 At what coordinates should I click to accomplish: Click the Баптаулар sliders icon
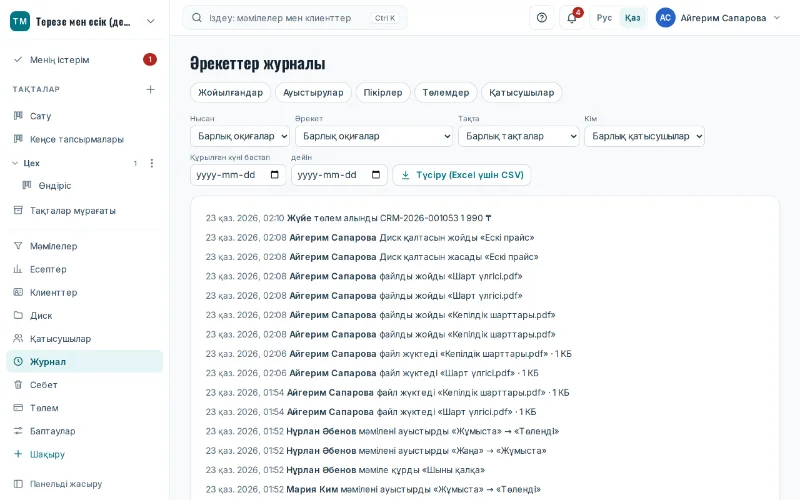click(18, 431)
